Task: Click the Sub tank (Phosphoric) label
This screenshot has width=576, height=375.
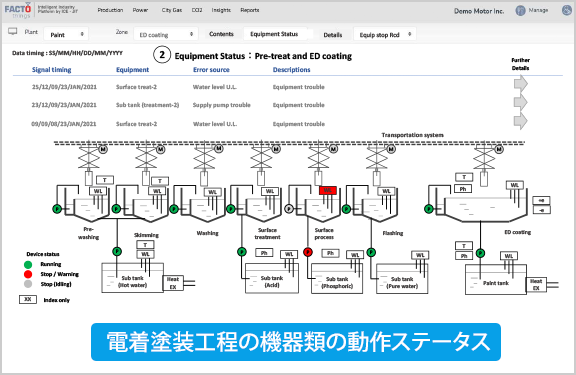Action: click(x=337, y=282)
